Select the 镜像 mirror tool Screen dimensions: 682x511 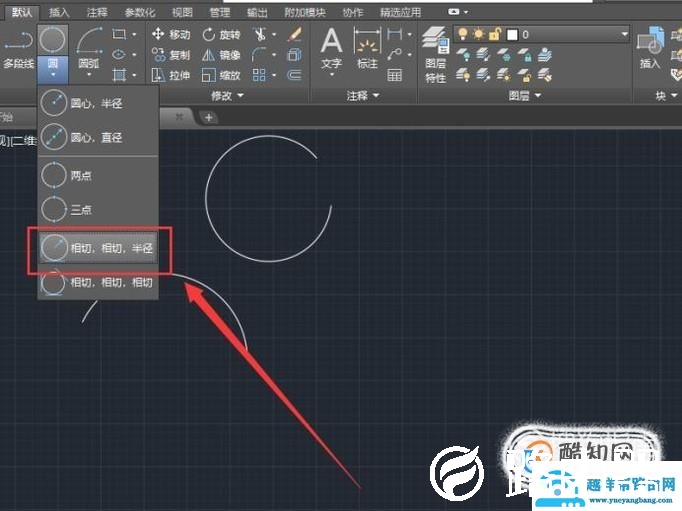[x=220, y=55]
